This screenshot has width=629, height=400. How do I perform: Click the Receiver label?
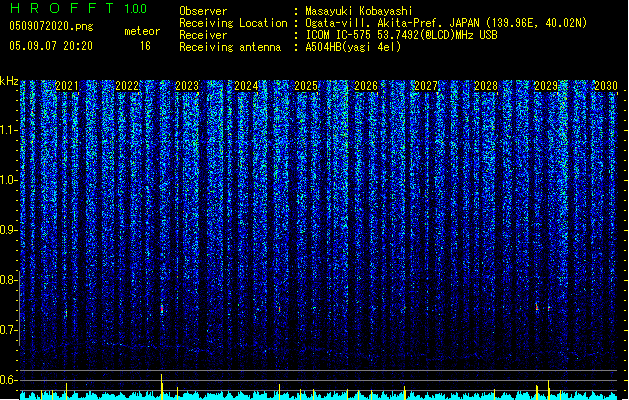tap(203, 35)
